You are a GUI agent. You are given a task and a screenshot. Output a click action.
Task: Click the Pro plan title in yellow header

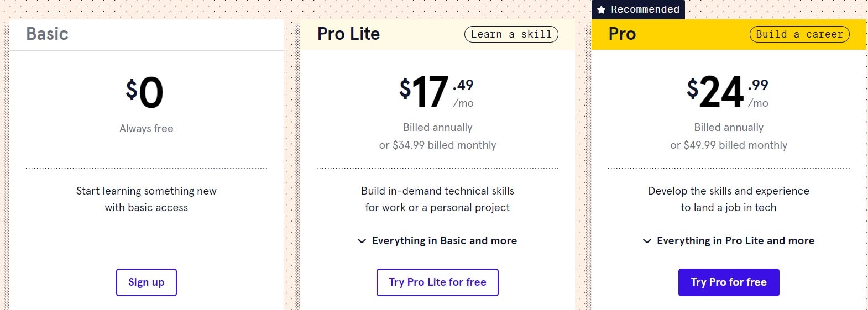coord(622,34)
